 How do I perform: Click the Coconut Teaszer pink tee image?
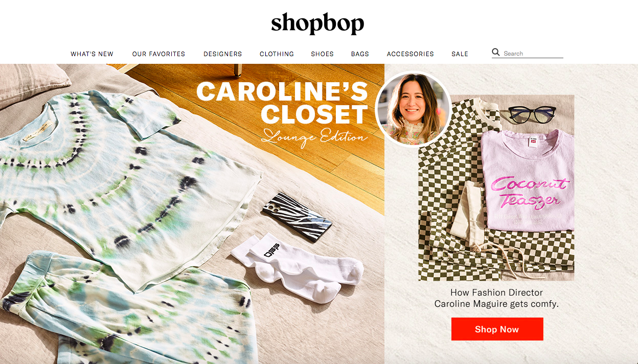[x=528, y=180]
